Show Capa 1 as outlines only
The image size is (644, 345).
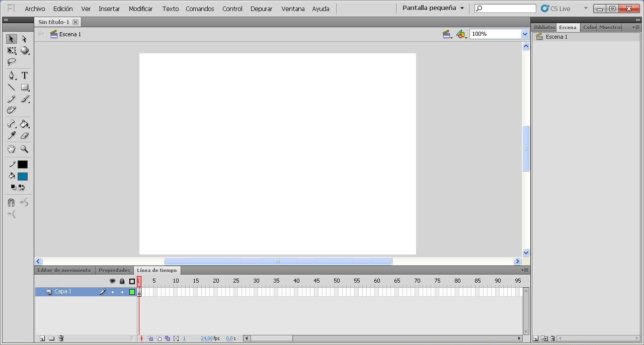[x=131, y=291]
